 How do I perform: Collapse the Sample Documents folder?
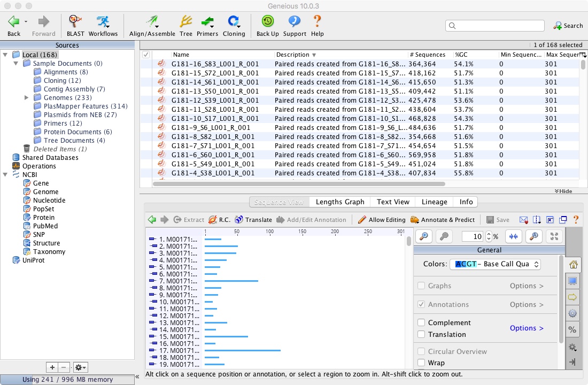(x=16, y=64)
